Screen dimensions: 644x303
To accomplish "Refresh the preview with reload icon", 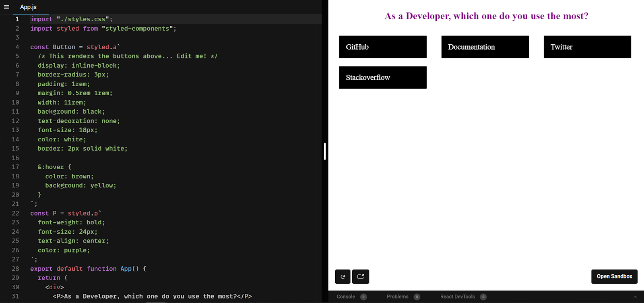I will [343, 276].
